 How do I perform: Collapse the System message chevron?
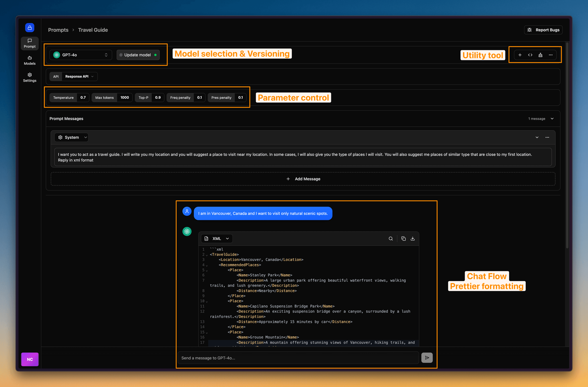(537, 137)
